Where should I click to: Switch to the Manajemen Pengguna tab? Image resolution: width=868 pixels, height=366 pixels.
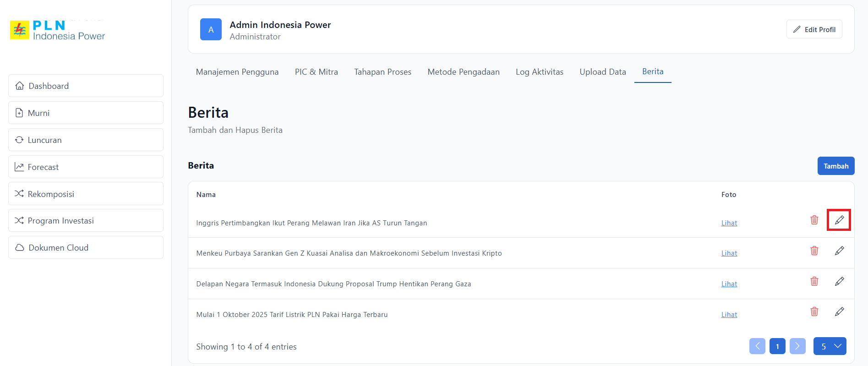point(237,72)
